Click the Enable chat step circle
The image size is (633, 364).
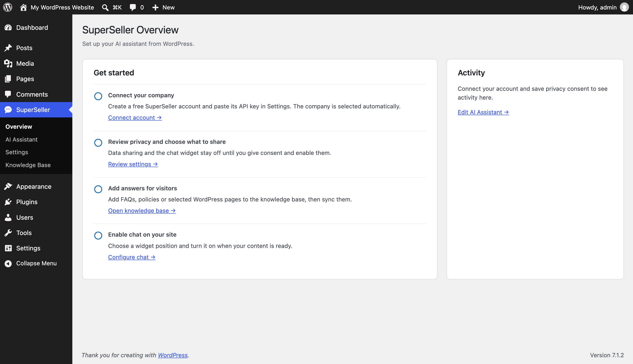tap(98, 236)
